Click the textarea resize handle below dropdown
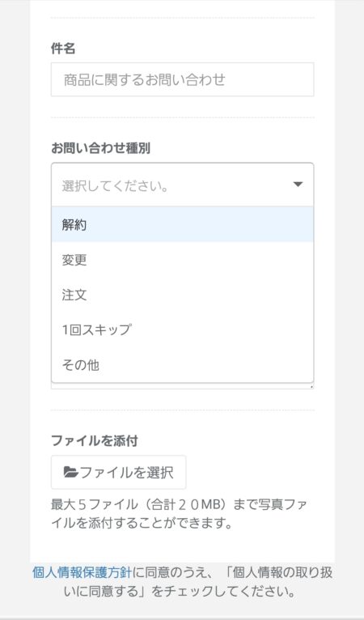364x620 pixels. point(311,387)
